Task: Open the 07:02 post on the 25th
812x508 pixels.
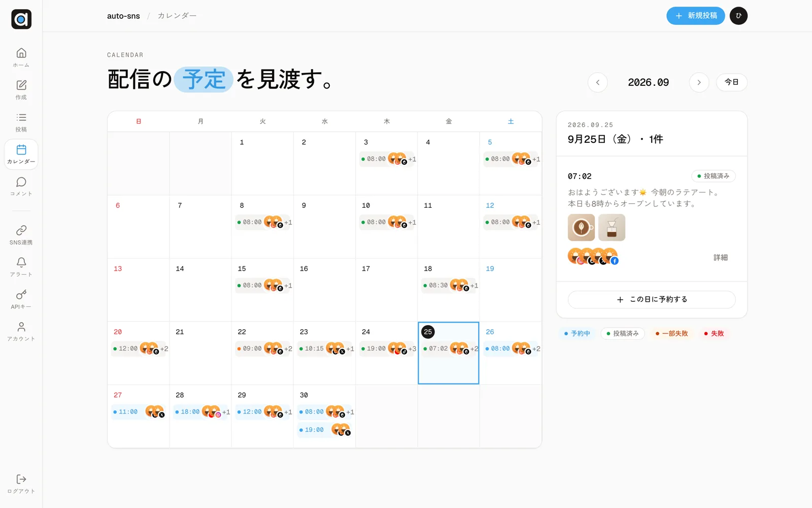Action: click(449, 348)
